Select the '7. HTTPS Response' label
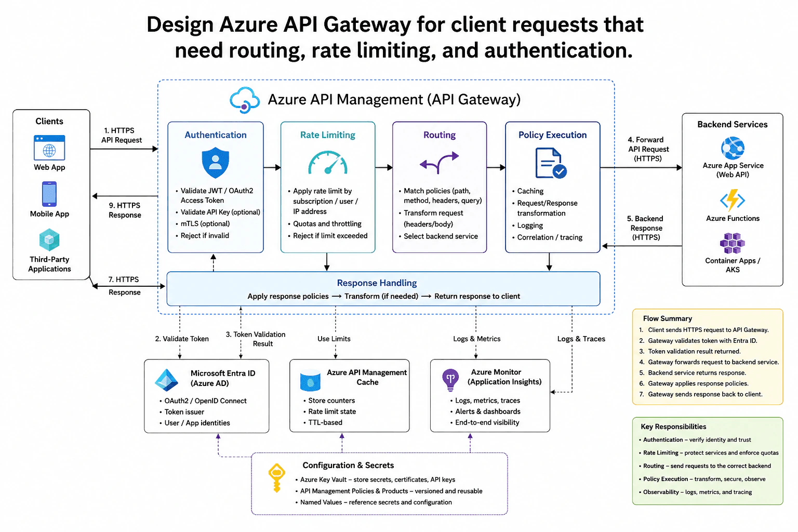Viewport: 798px width, 532px height. pos(124,286)
